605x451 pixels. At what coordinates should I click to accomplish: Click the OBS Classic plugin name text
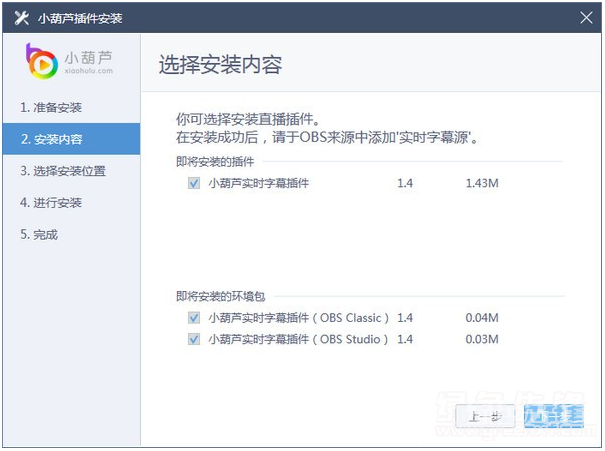pyautogui.click(x=299, y=318)
